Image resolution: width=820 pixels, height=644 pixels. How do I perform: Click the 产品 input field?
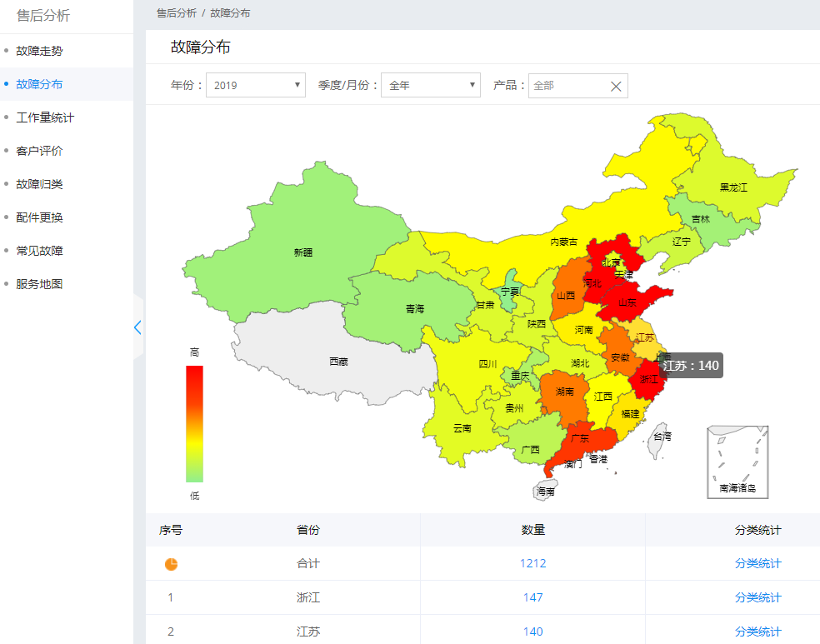click(567, 86)
